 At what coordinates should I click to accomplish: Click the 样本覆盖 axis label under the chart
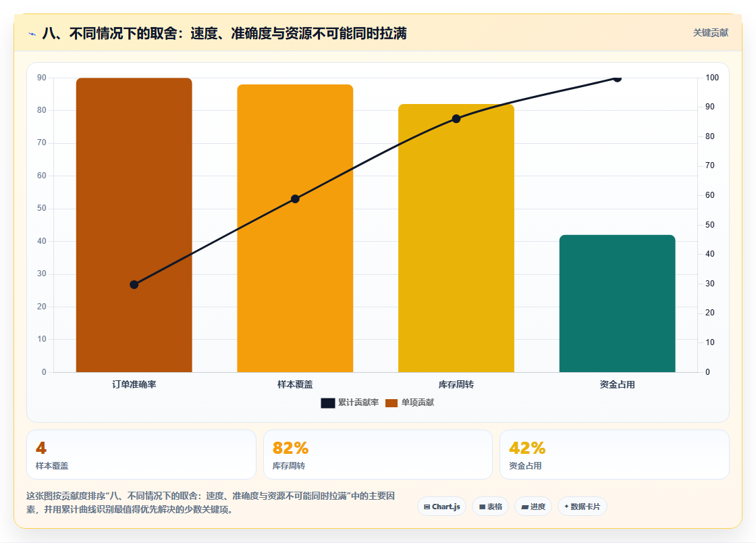(x=295, y=384)
